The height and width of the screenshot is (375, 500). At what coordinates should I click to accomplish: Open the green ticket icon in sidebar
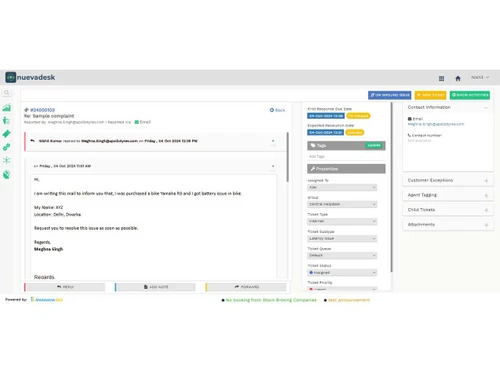pos(6,134)
